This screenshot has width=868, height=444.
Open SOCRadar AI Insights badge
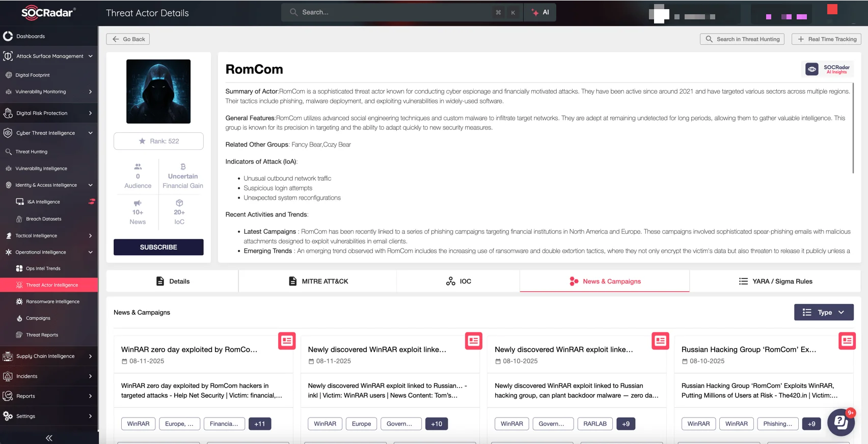click(x=827, y=69)
